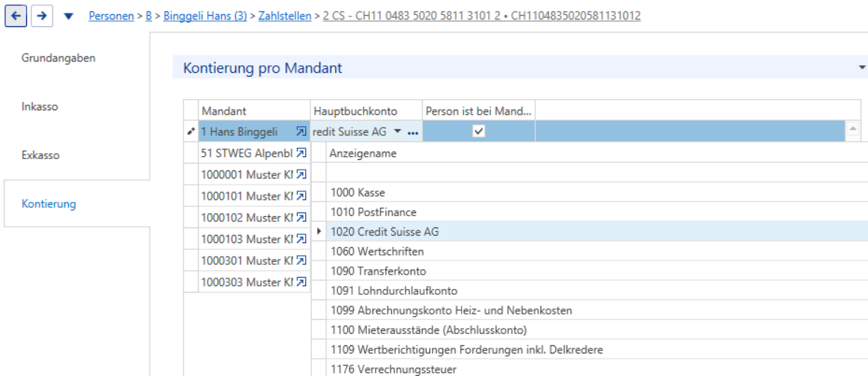This screenshot has width=868, height=376.
Task: Open link icon for 1000101 Muster row
Action: tap(301, 196)
